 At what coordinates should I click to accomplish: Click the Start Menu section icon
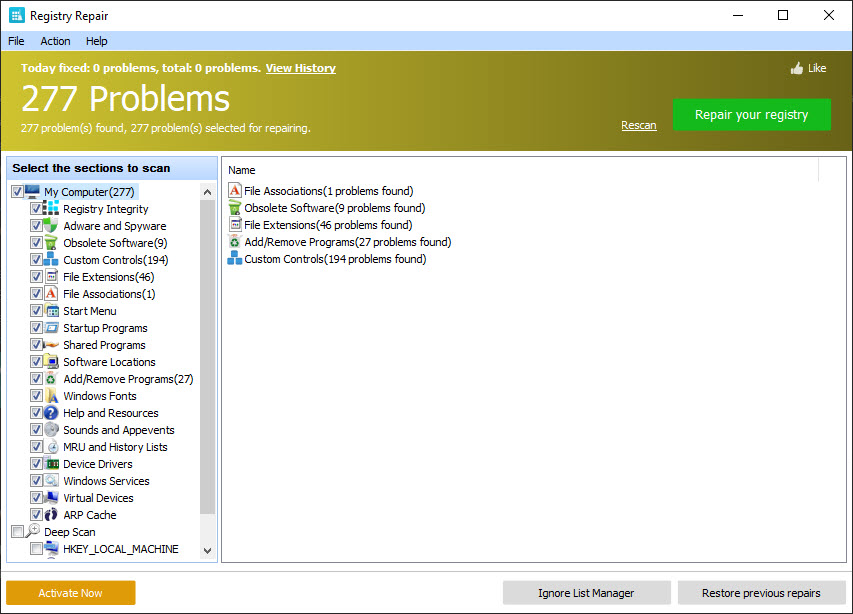click(x=50, y=311)
